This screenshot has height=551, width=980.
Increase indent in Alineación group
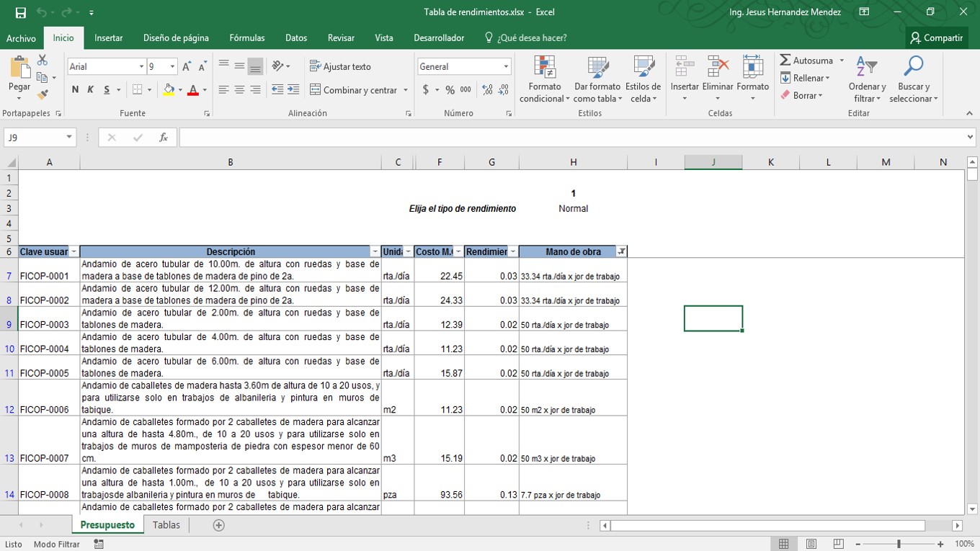[x=293, y=90]
